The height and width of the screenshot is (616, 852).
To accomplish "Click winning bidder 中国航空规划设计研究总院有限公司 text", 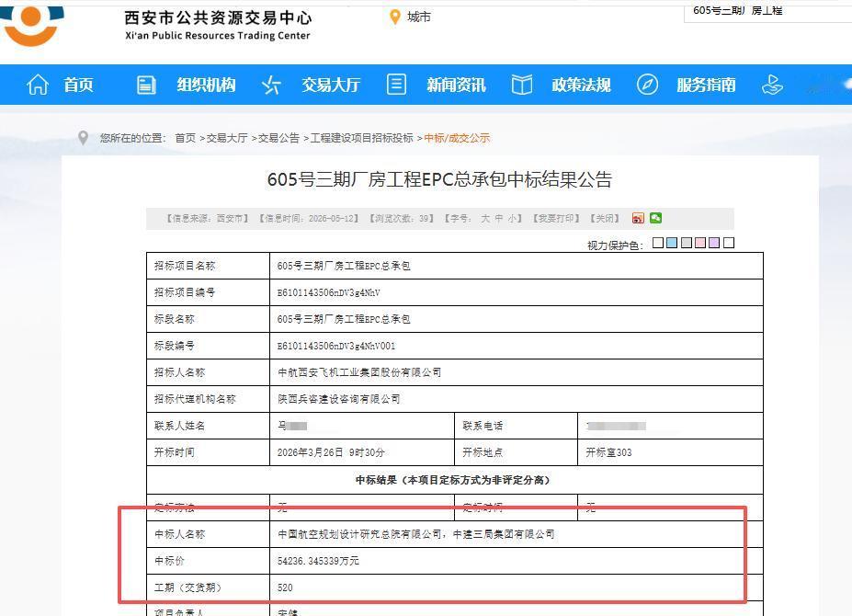I will 359,534.
